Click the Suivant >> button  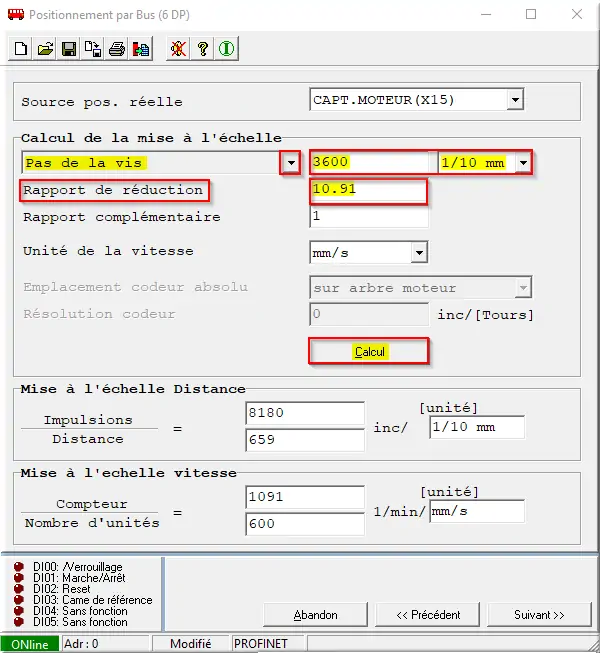(540, 614)
